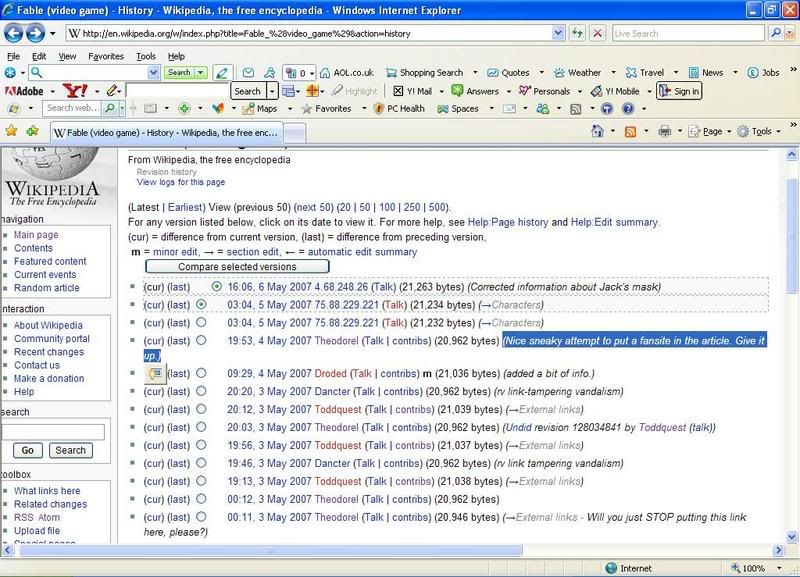Click the Compare selected versions button
This screenshot has height=577, width=800.
[237, 266]
